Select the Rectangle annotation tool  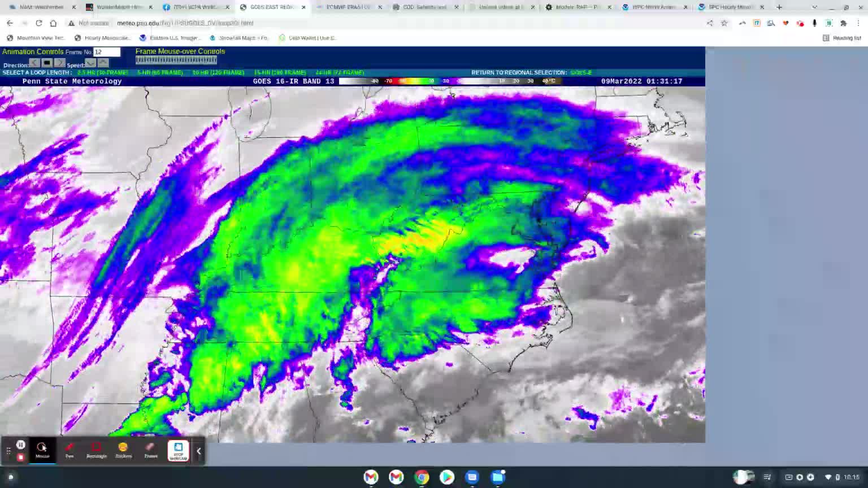pyautogui.click(x=97, y=450)
